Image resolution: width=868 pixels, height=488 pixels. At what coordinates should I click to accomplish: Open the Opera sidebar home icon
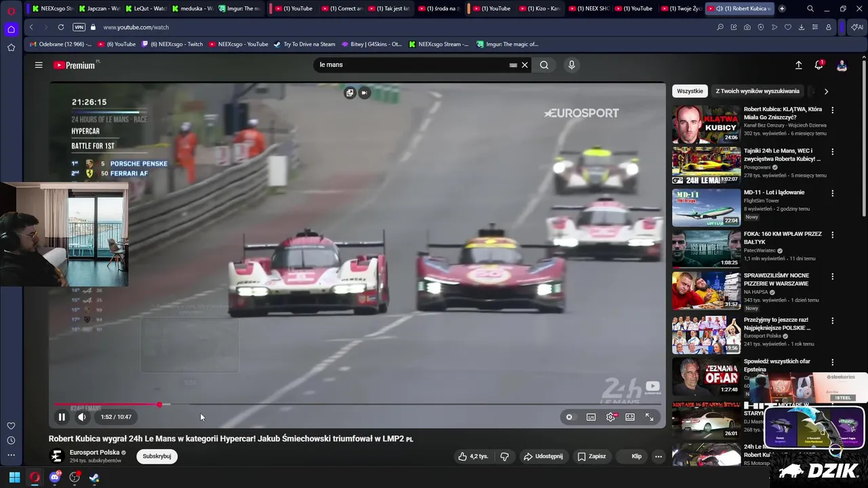pyautogui.click(x=11, y=29)
